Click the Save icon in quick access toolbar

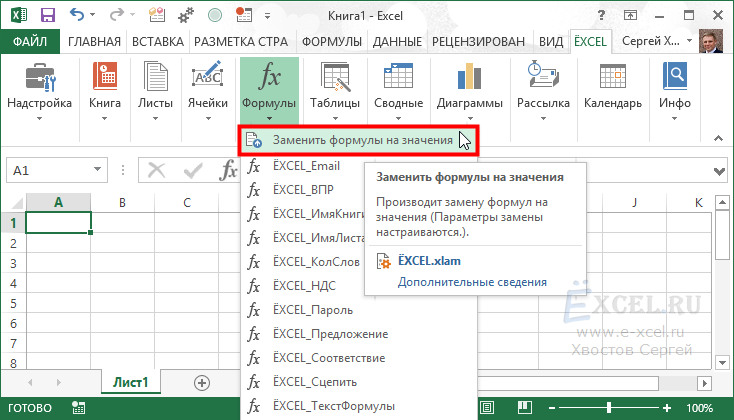pyautogui.click(x=48, y=15)
